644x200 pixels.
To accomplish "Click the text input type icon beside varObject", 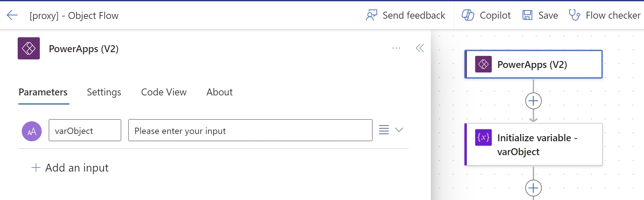I will 31,130.
